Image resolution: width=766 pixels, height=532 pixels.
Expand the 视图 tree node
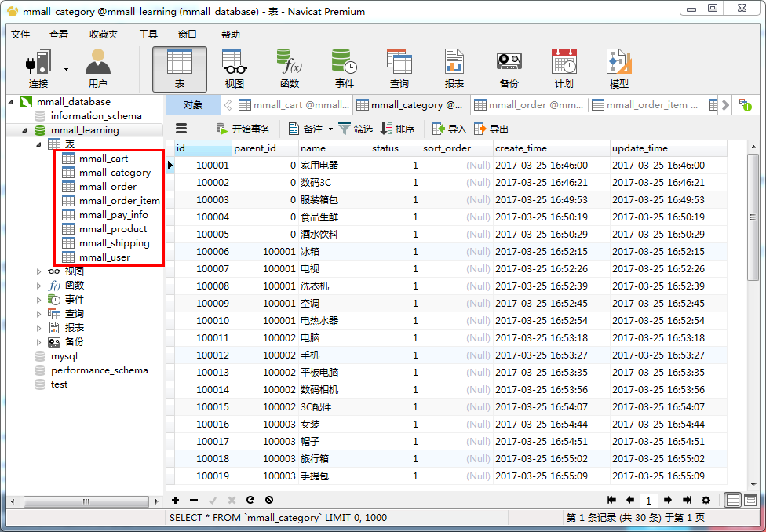tap(39, 271)
